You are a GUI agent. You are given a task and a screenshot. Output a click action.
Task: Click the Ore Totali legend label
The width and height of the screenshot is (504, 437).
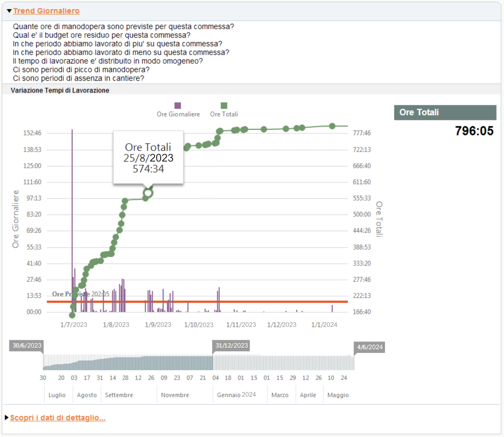[224, 114]
